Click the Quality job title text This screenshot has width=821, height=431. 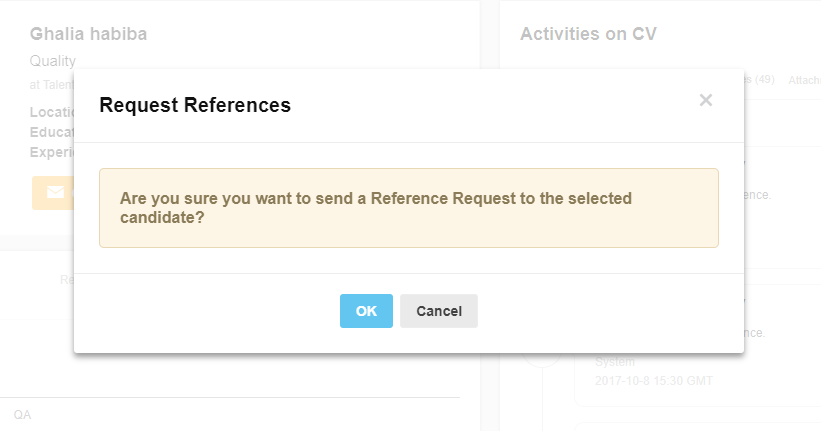[x=53, y=61]
